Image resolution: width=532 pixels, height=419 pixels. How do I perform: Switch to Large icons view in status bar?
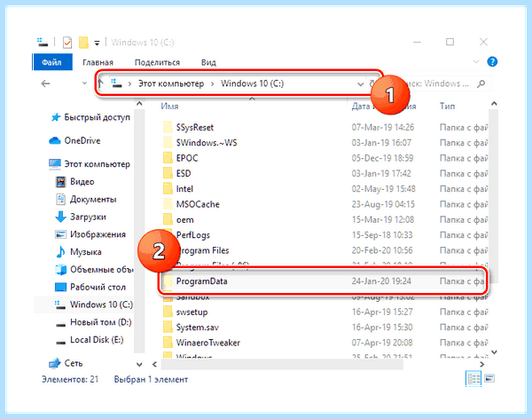tap(489, 378)
